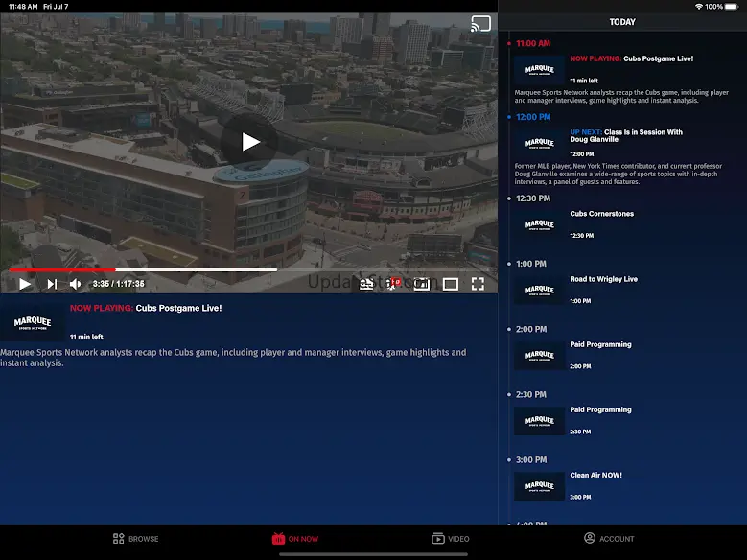
Task: Open Class Is in Session With Doug Glanville
Action: pyautogui.click(x=624, y=156)
